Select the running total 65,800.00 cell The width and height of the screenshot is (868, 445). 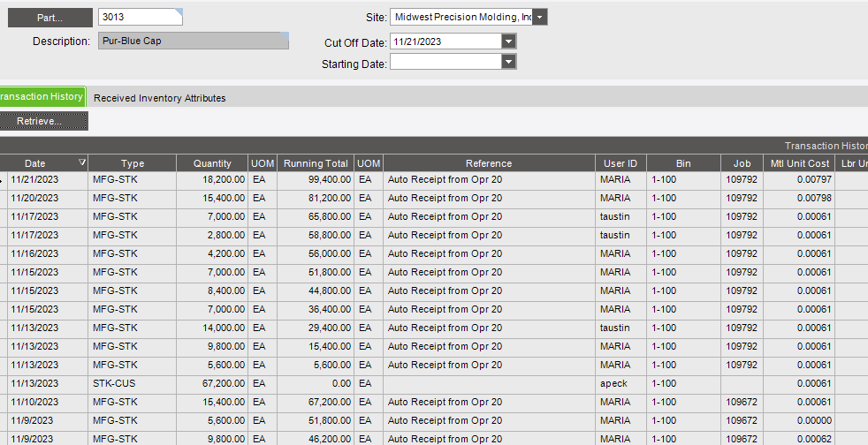(x=316, y=216)
